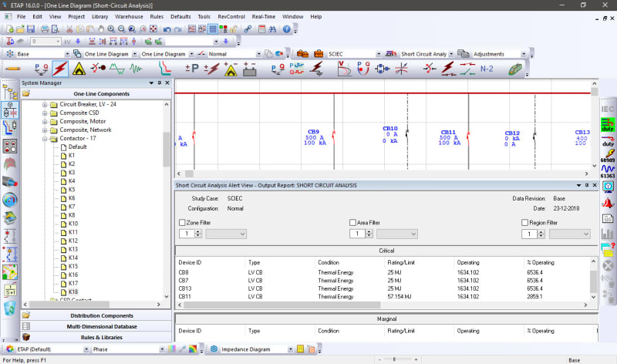The width and height of the screenshot is (617, 364).
Task: Click the Find binoculars icon
Action: coord(272,29)
